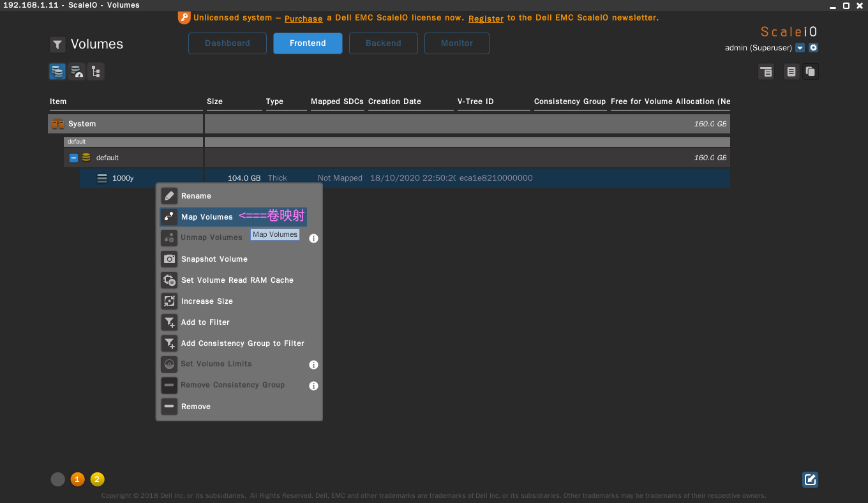868x503 pixels.
Task: Select Set Volume Read RAM Cache
Action: 239,280
